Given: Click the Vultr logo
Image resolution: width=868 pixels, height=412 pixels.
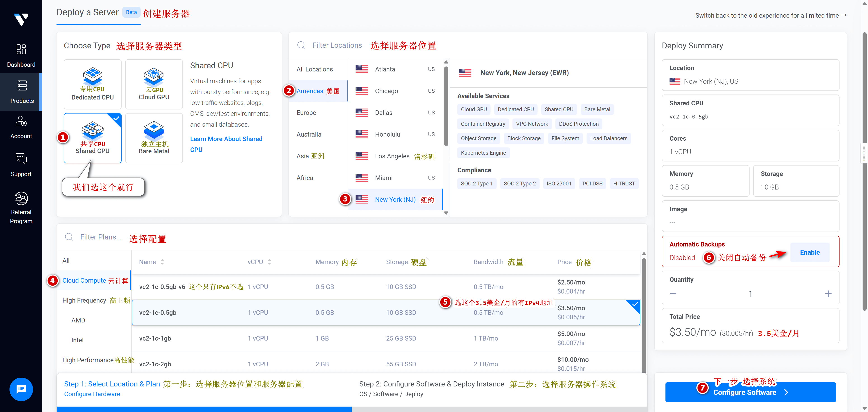Looking at the screenshot, I should coord(21,19).
